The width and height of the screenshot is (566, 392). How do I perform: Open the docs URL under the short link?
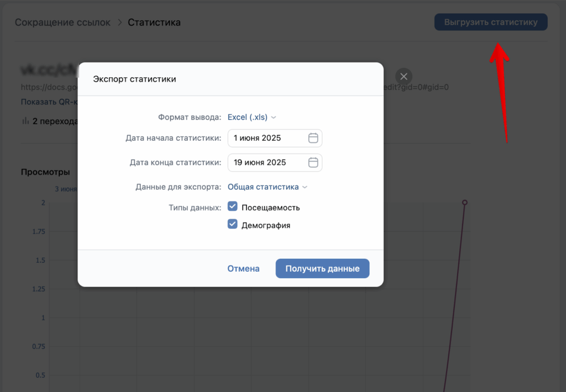click(x=49, y=87)
